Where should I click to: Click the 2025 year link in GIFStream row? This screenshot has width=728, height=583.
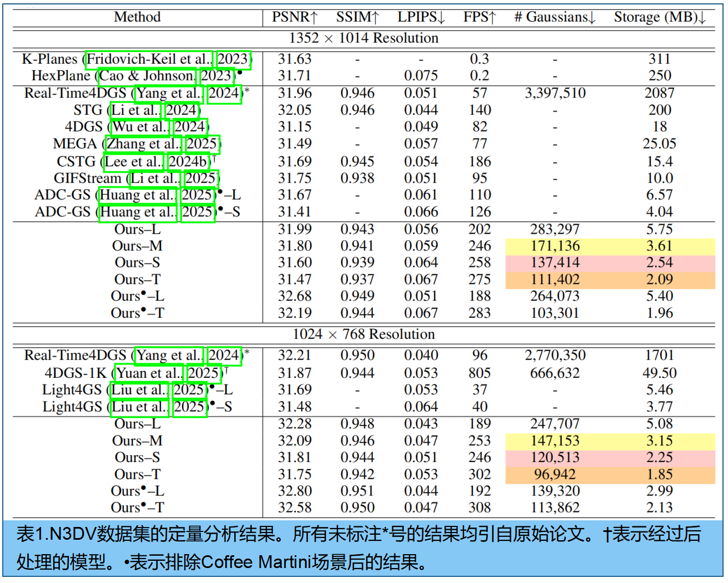pyautogui.click(x=201, y=179)
